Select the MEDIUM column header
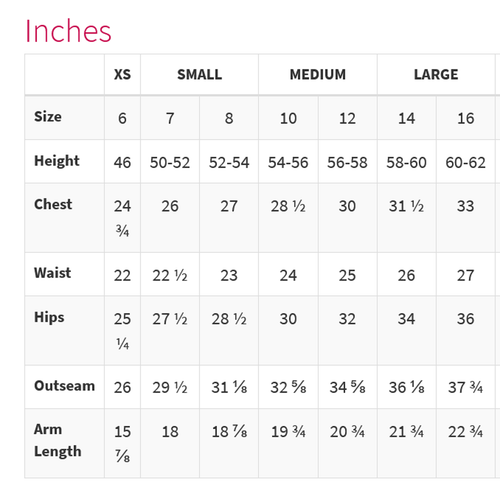The height and width of the screenshot is (500, 500). [318, 75]
